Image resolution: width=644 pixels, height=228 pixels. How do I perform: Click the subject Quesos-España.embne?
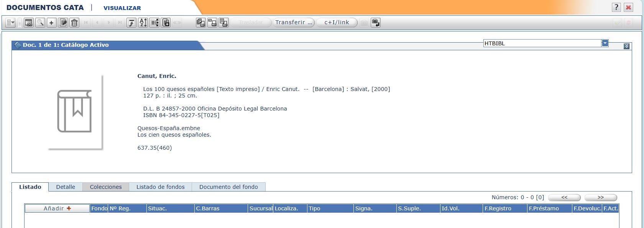pyautogui.click(x=169, y=128)
